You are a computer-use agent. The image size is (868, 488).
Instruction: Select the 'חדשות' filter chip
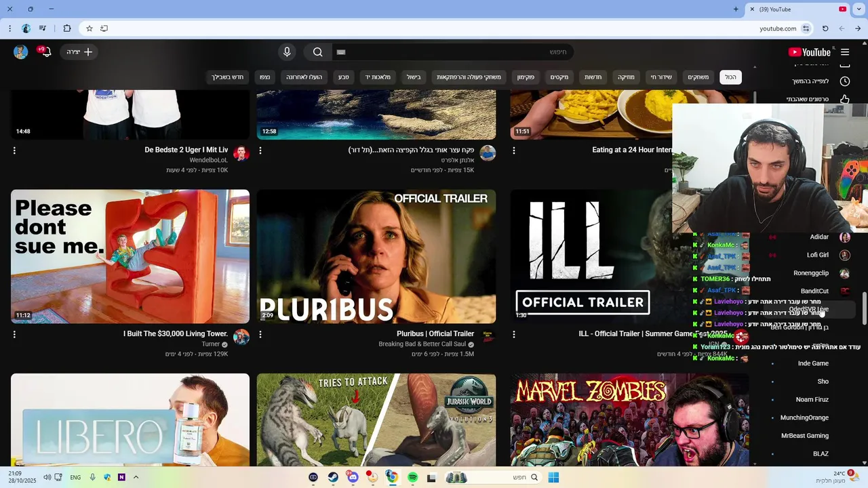point(593,77)
